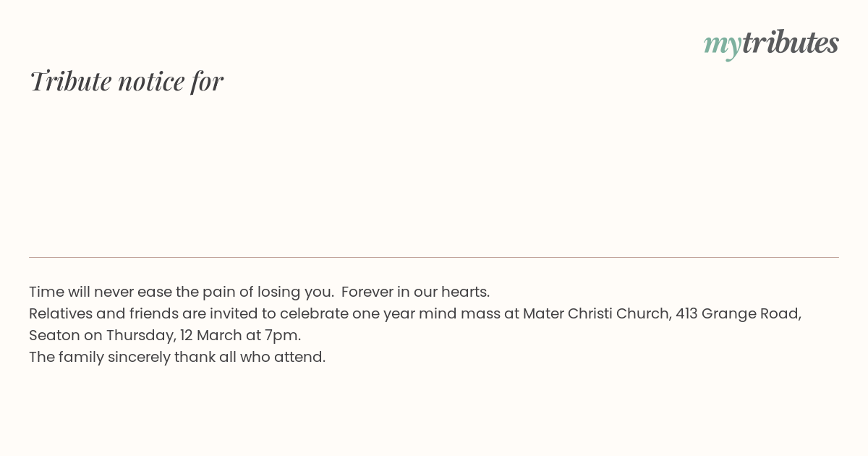Select the "Tribute notice for" heading
The height and width of the screenshot is (456, 868).
tap(127, 81)
